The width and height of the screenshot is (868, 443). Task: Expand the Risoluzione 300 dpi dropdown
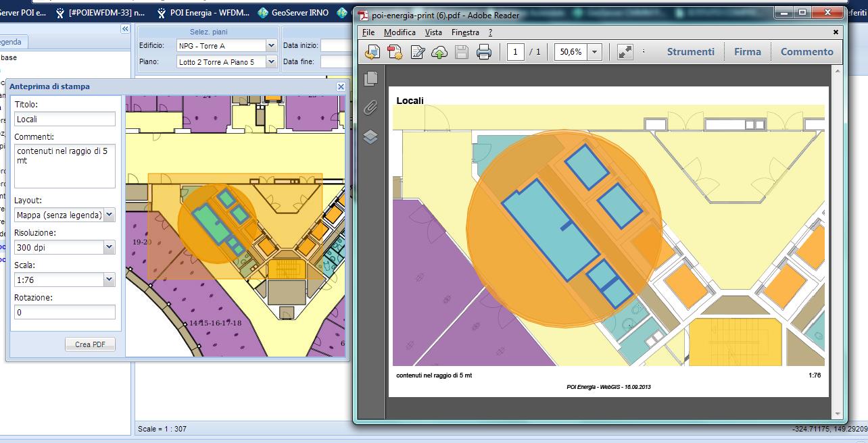[x=110, y=248]
